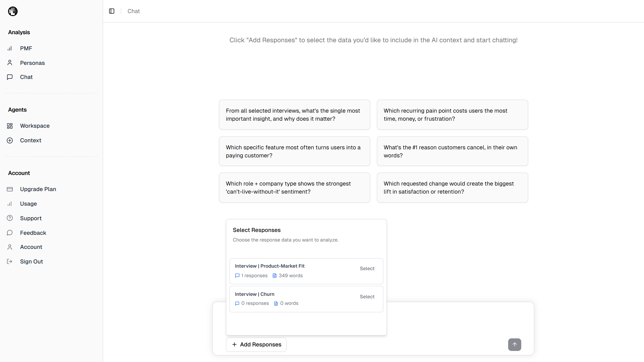644x362 pixels.
Task: Select the Interview Churn responses
Action: click(367, 297)
